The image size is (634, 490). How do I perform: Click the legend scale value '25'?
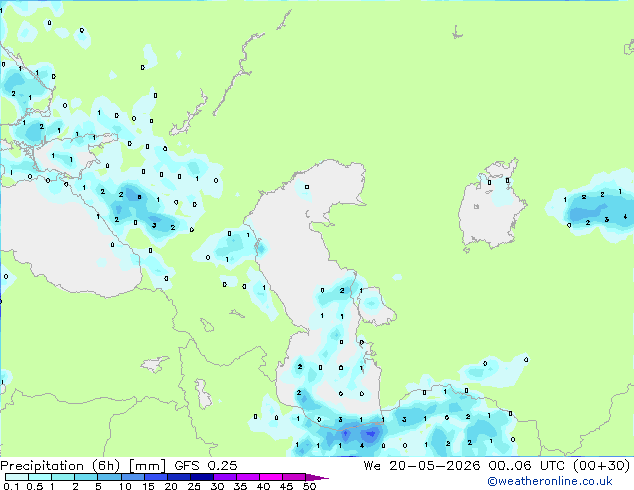(x=194, y=486)
